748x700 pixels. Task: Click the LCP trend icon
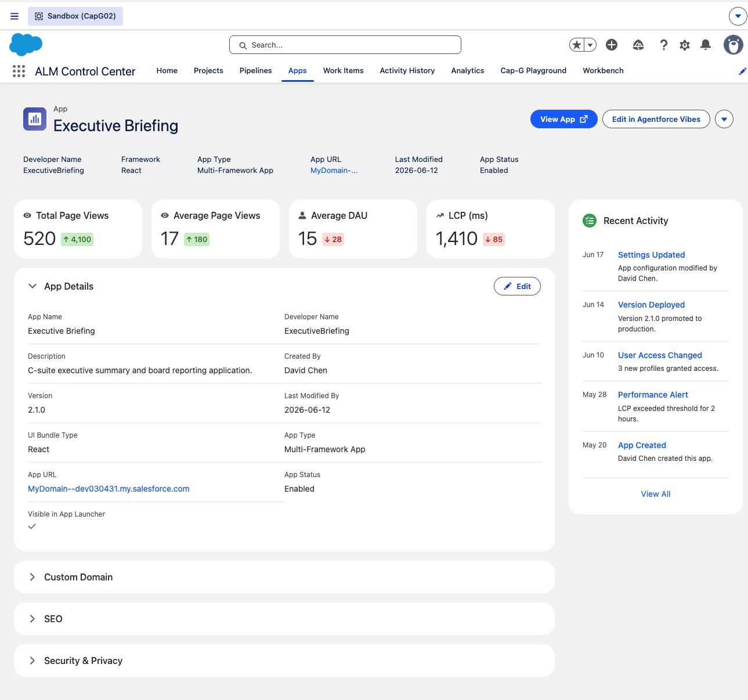(440, 215)
